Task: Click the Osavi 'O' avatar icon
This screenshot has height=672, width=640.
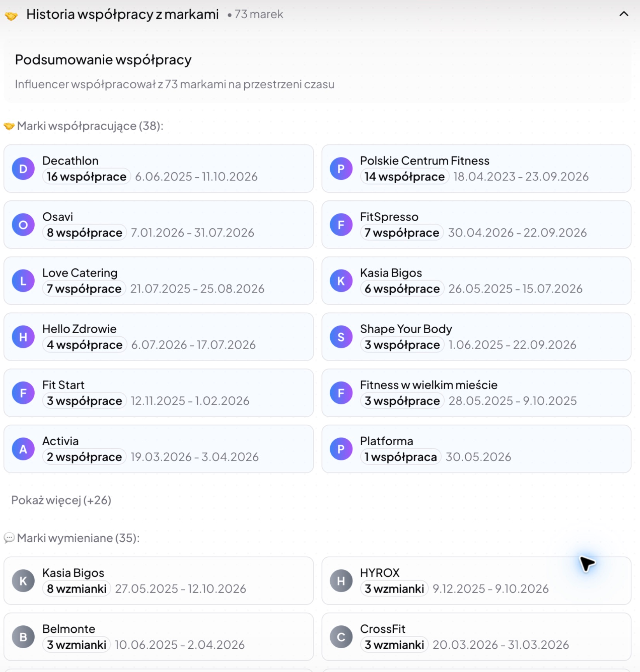Action: pos(23,224)
